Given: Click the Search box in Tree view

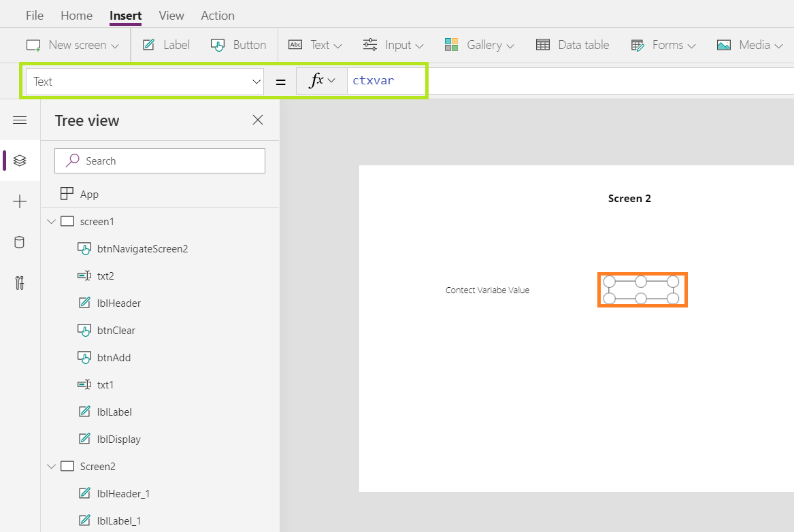Looking at the screenshot, I should click(x=159, y=161).
